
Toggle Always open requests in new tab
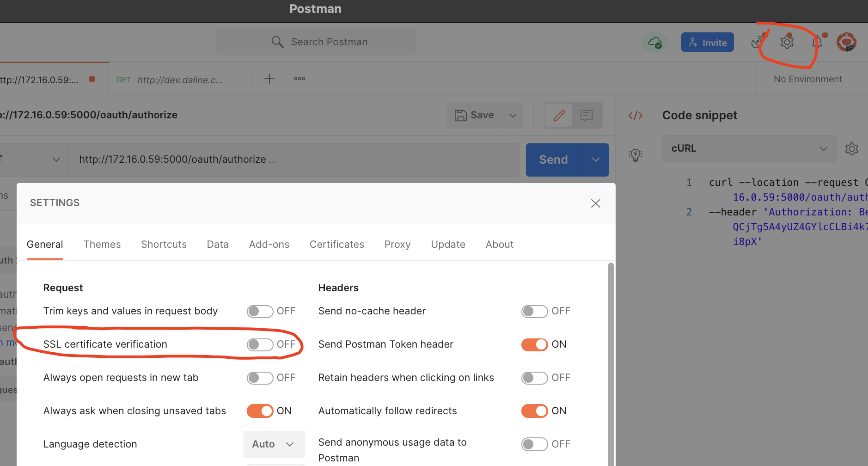(260, 378)
